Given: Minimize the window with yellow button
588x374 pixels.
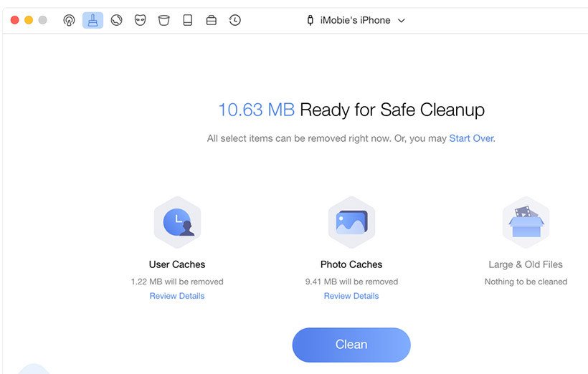Looking at the screenshot, I should [x=29, y=20].
